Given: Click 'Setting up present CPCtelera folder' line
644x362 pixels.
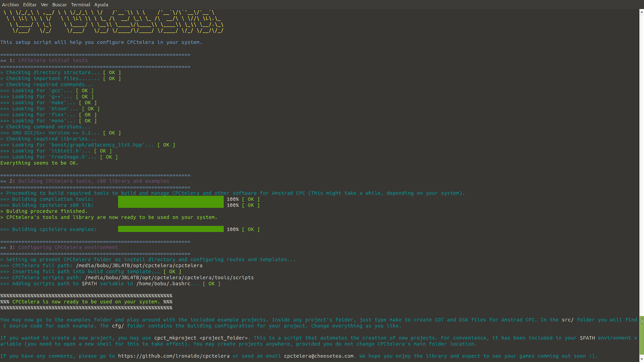Looking at the screenshot, I should 148,259.
